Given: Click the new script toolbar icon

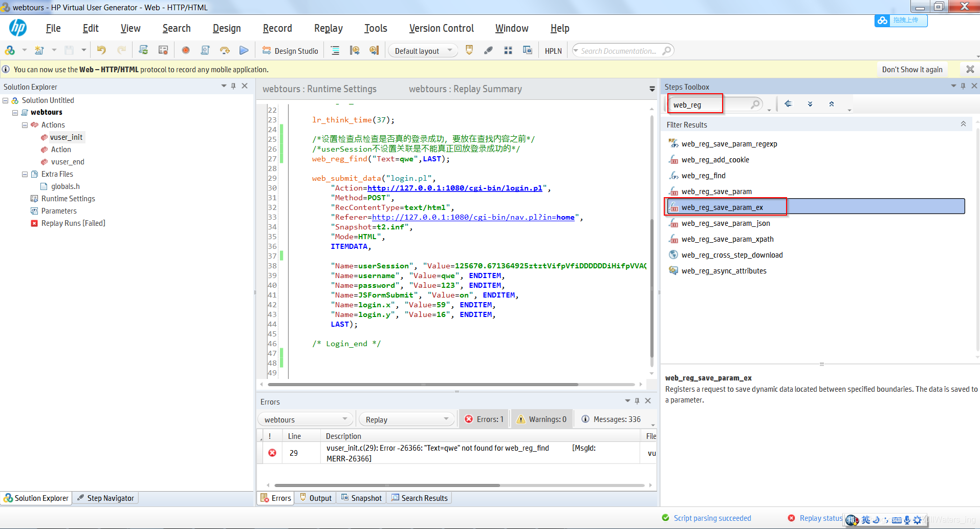Looking at the screenshot, I should 39,50.
